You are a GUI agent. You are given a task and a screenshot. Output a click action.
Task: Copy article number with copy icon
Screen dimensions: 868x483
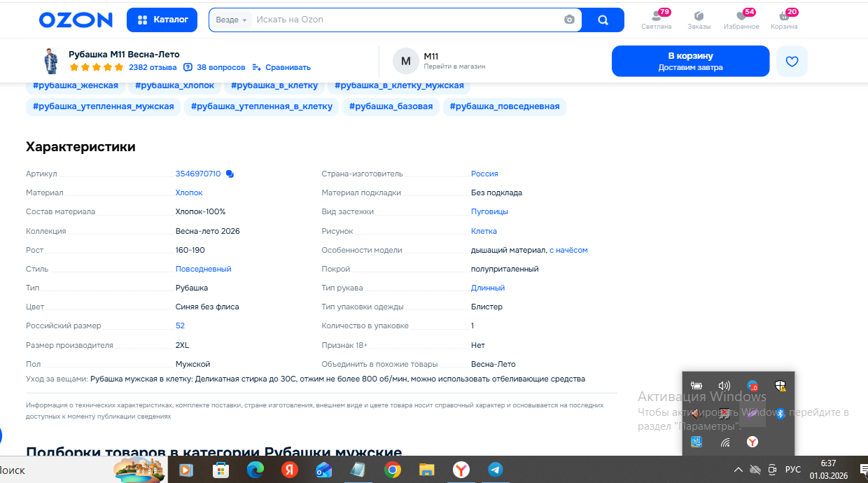pyautogui.click(x=230, y=174)
